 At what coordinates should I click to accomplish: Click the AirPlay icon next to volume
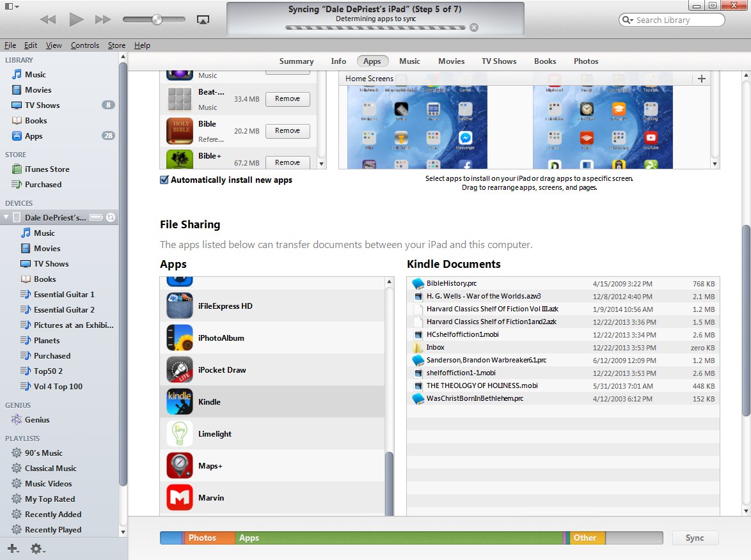[203, 20]
